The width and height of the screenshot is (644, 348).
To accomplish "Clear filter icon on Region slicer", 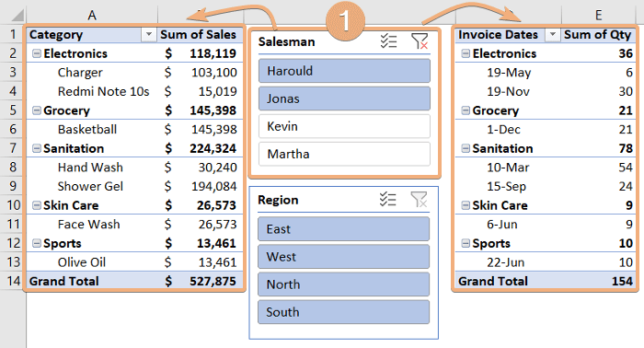I will [419, 199].
